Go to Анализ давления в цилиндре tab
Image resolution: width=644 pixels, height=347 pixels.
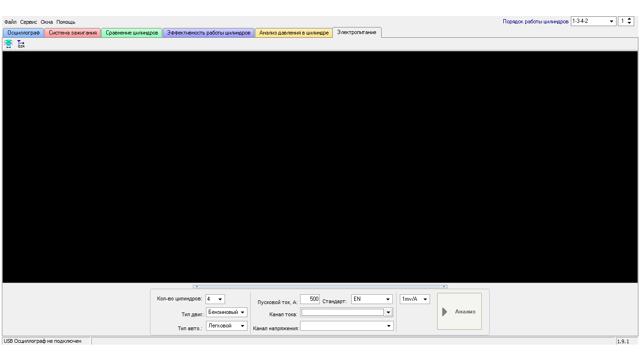[294, 33]
